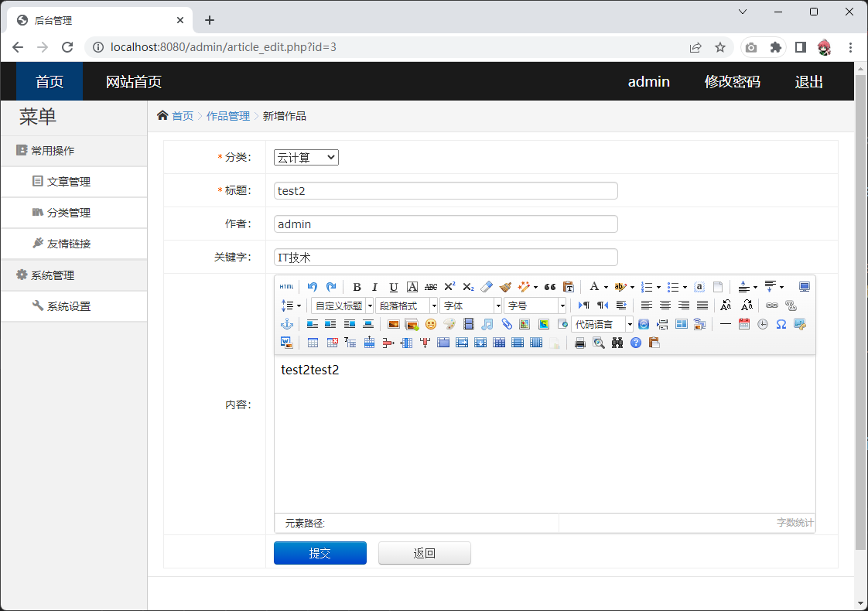Open 文章管理 in the sidebar menu

tap(68, 182)
